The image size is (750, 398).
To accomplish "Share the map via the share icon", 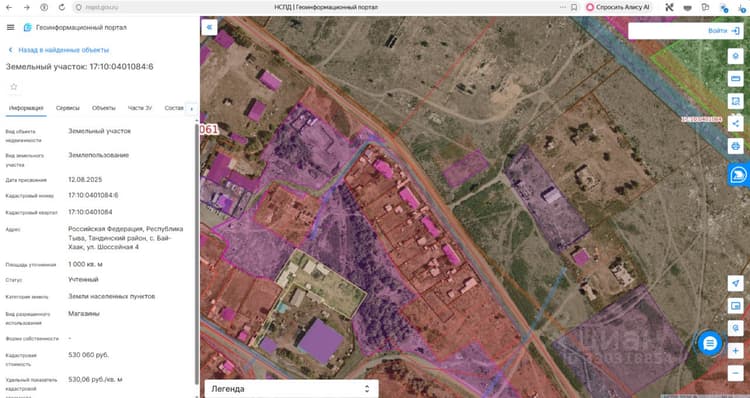I will (735, 123).
